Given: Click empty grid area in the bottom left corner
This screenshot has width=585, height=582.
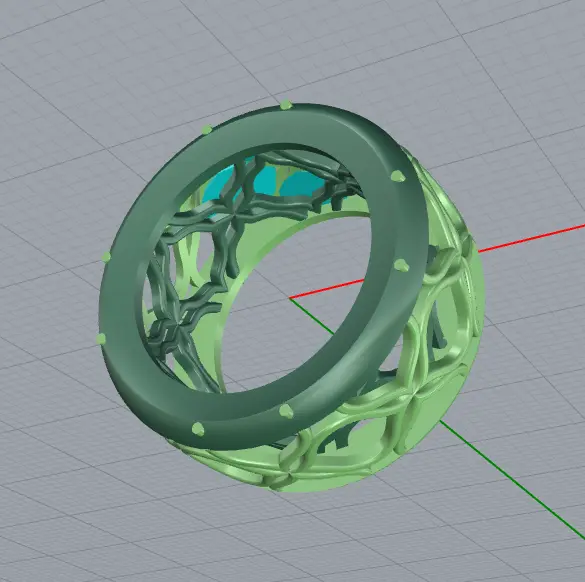Looking at the screenshot, I should [x=56, y=530].
